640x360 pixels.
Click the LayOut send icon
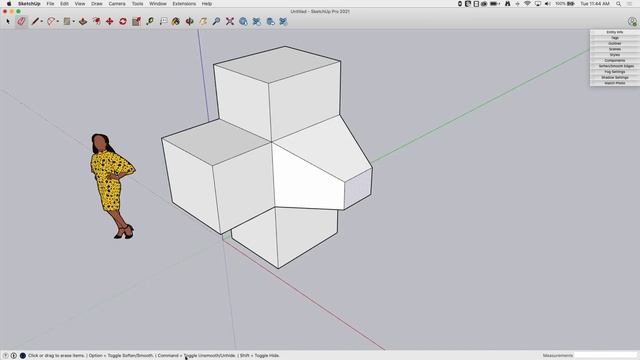(270, 21)
